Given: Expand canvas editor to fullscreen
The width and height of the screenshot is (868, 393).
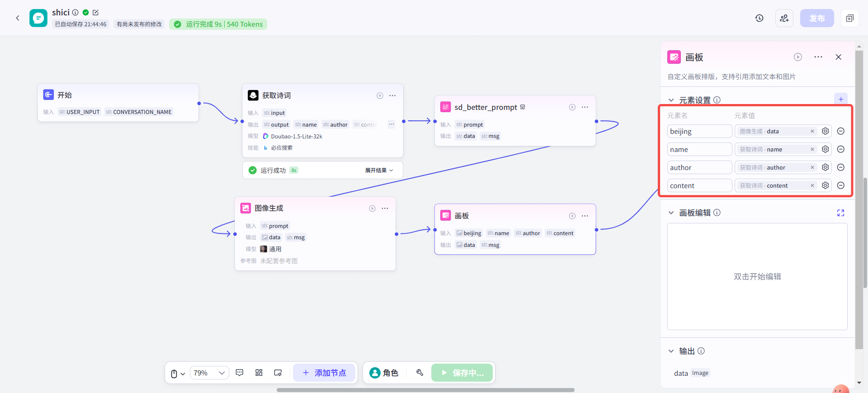Looking at the screenshot, I should (841, 213).
